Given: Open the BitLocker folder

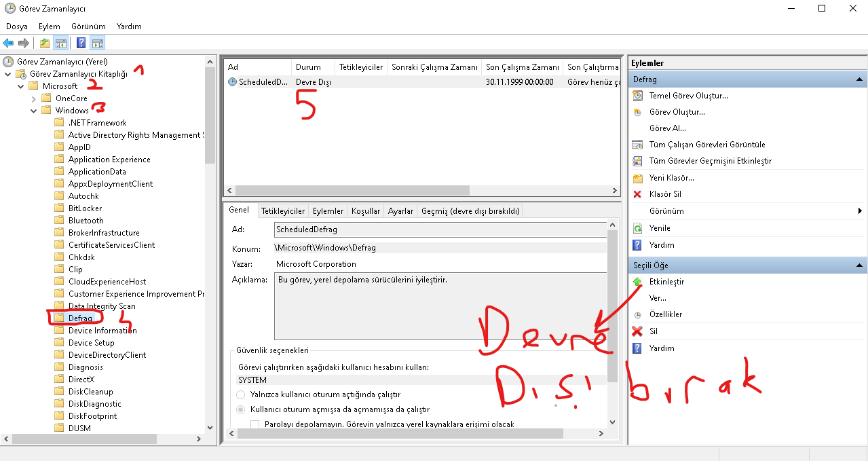Looking at the screenshot, I should [85, 208].
